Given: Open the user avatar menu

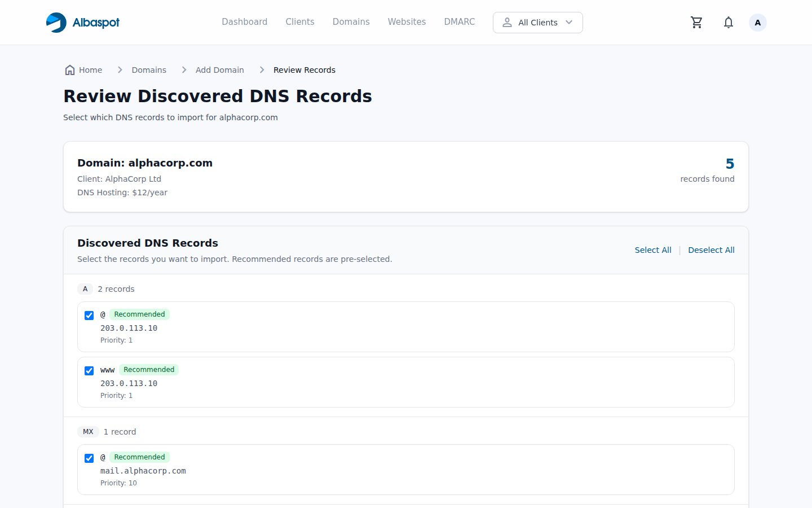Looking at the screenshot, I should point(757,22).
